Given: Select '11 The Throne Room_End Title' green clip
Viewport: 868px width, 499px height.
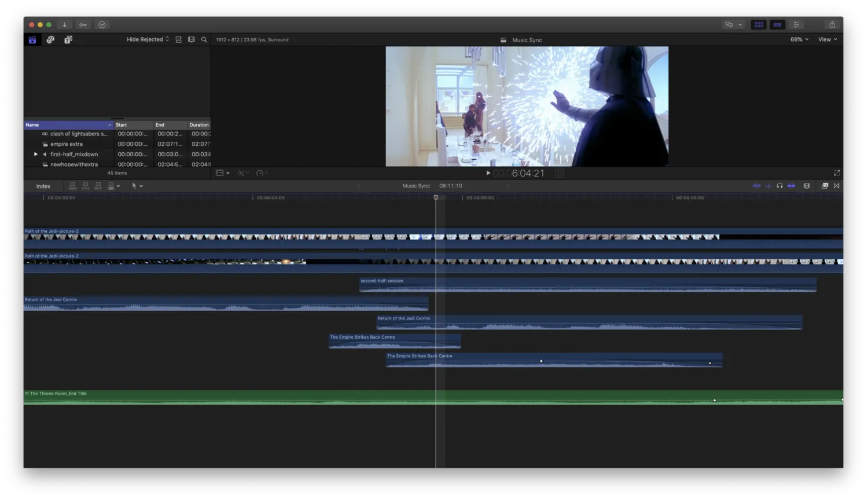Looking at the screenshot, I should pos(433,397).
